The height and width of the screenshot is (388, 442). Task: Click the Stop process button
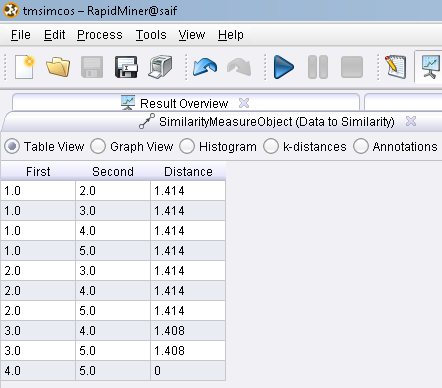(352, 67)
